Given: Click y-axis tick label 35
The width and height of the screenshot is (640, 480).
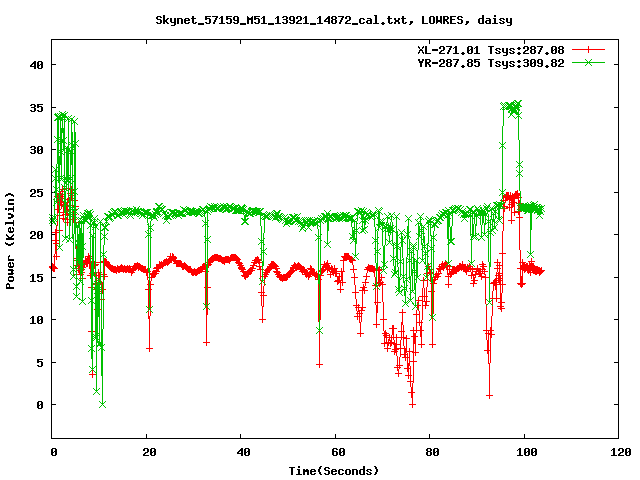Looking at the screenshot, I should tap(36, 108).
